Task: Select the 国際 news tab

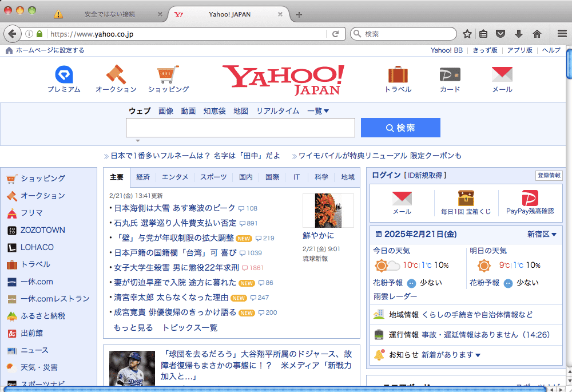Action: tap(272, 177)
